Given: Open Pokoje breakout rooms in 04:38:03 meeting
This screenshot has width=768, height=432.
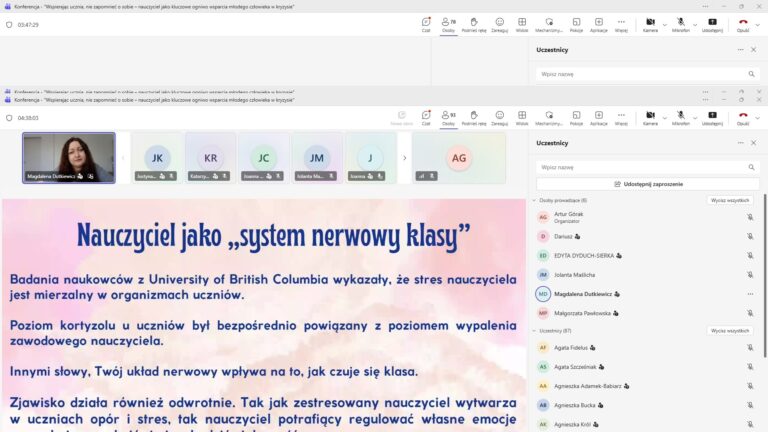Looking at the screenshot, I should (x=576, y=118).
